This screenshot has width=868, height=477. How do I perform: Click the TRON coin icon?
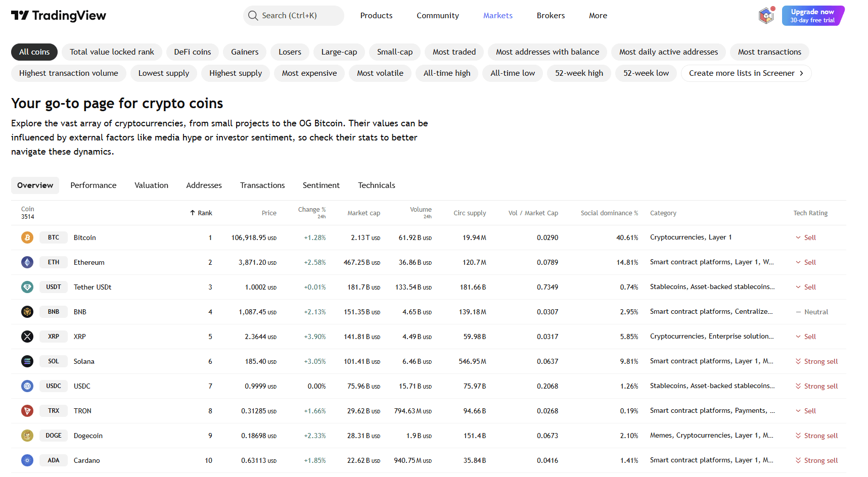27,411
